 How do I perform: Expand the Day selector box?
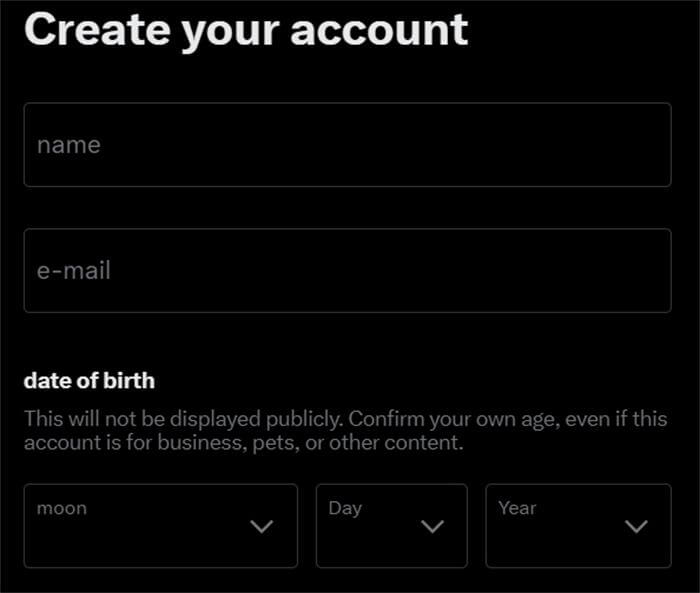[391, 526]
